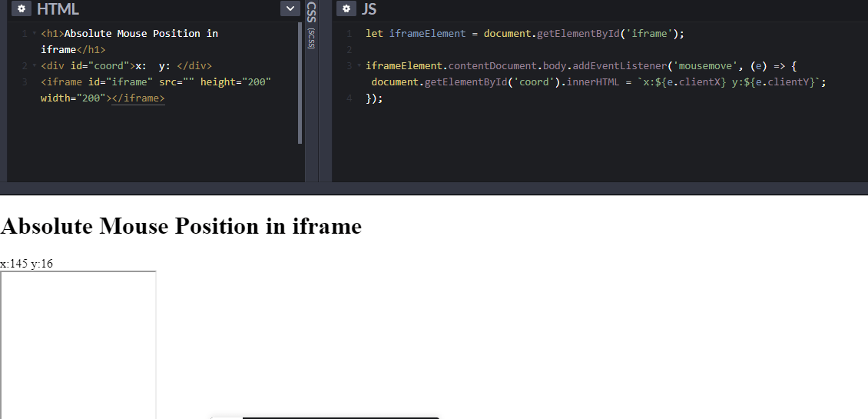This screenshot has width=868, height=419.
Task: Fold HTML line 2 div arrow
Action: point(35,66)
